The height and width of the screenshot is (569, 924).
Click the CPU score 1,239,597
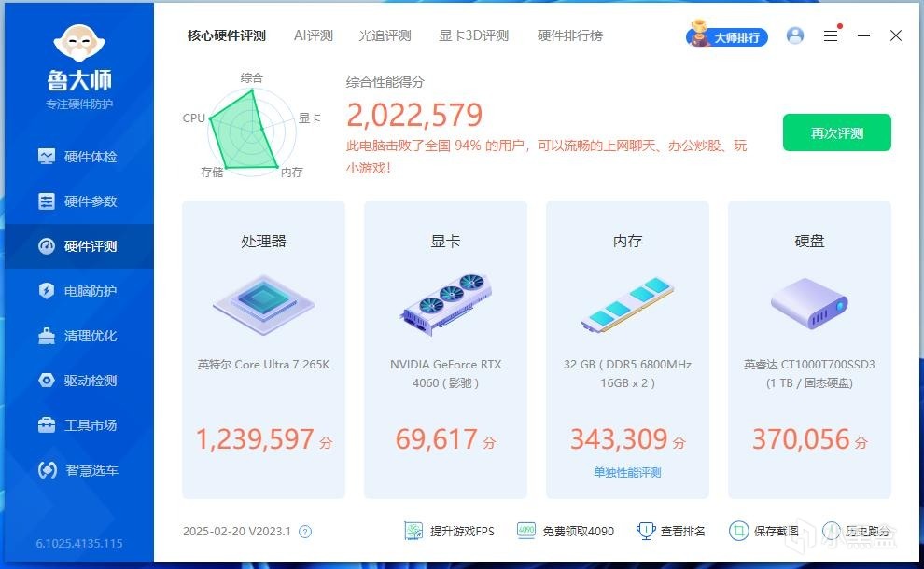255,439
